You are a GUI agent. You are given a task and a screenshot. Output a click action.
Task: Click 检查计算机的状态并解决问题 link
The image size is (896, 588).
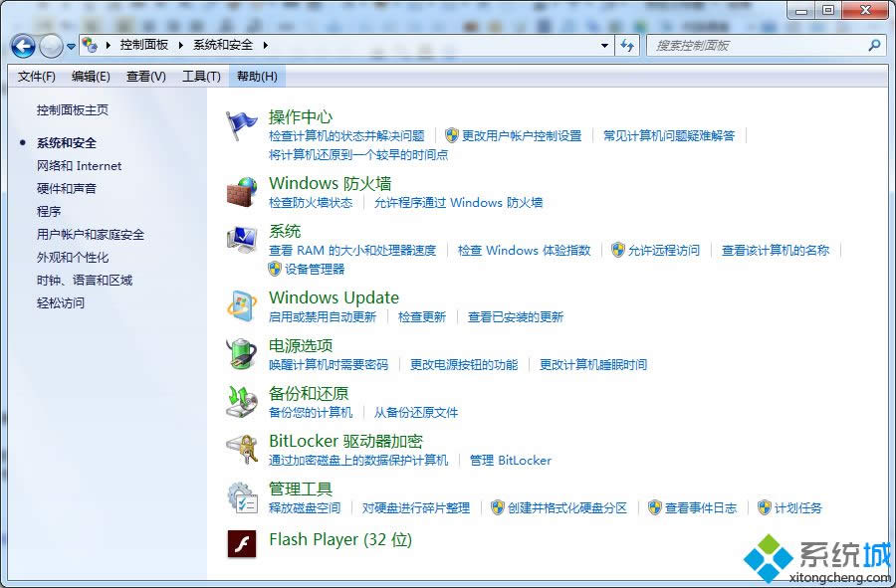pos(346,136)
